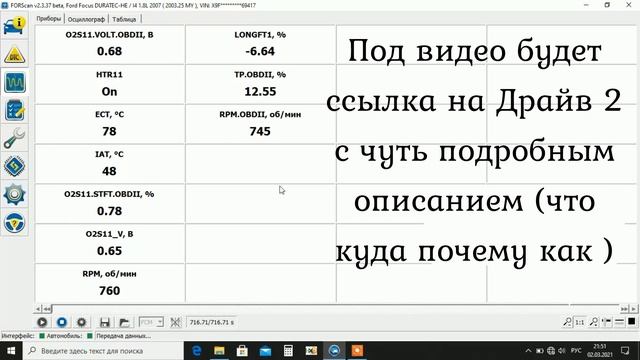Open File Explorer from the taskbar
This screenshot has height=360, width=640.
click(219, 351)
